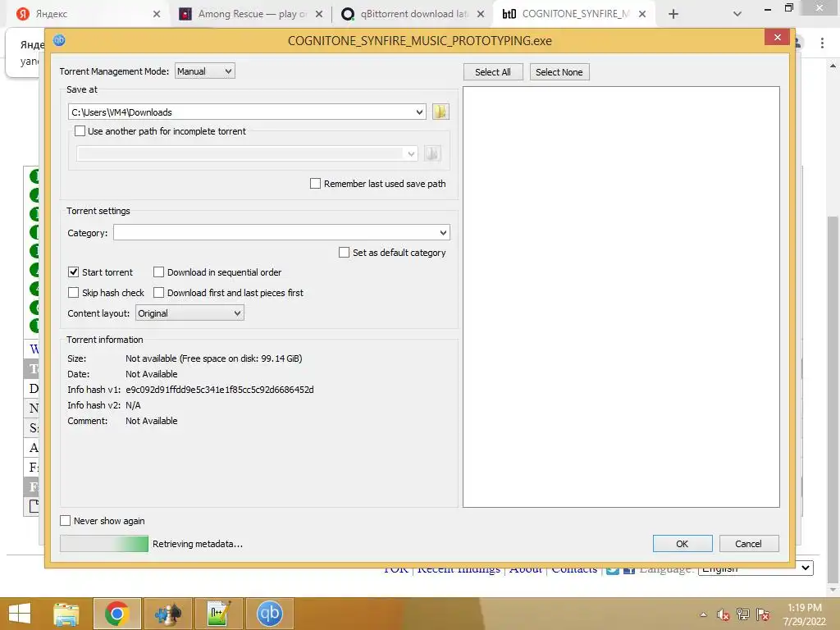Click the 'Torrent settings' group label

[98, 211]
